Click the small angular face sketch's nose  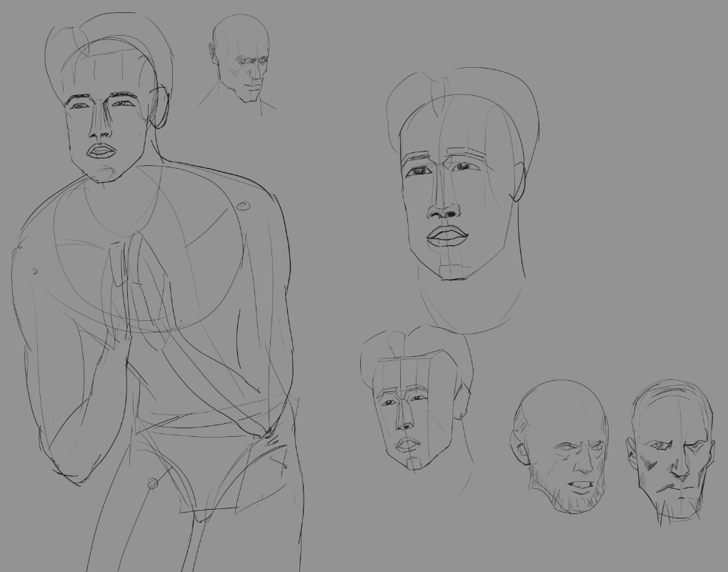coord(404,416)
